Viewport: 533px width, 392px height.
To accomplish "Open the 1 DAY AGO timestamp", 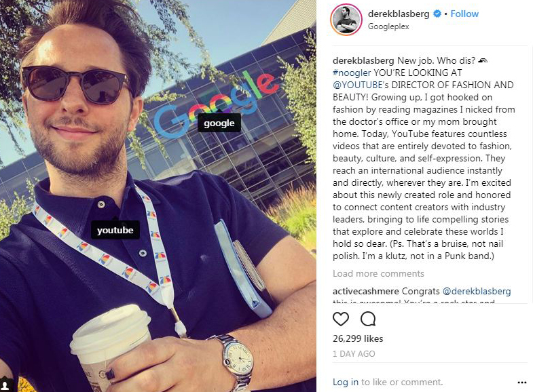I will 354,353.
